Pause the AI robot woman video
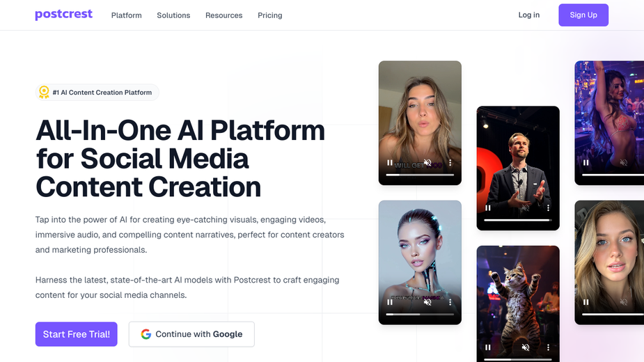The image size is (644, 362). [x=389, y=302]
